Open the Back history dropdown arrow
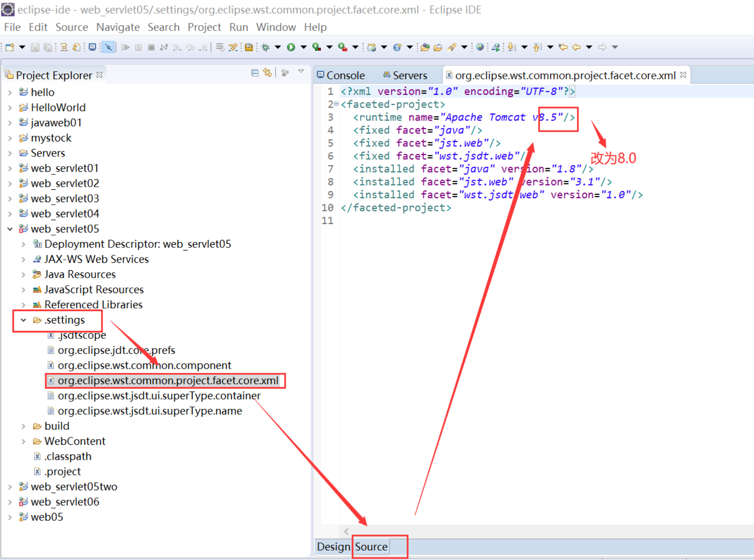The height and width of the screenshot is (560, 754). [x=589, y=47]
